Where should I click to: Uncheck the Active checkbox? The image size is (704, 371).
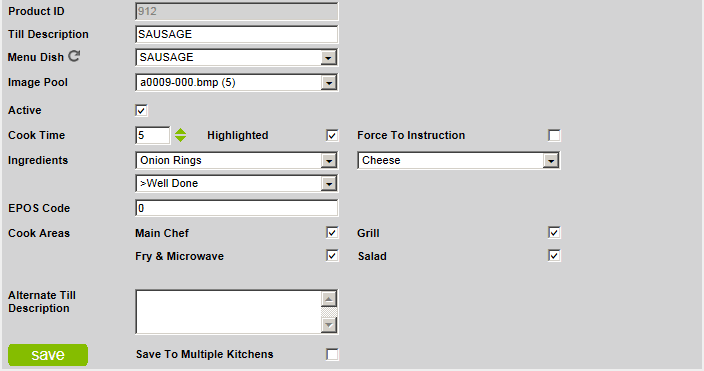pos(141,110)
